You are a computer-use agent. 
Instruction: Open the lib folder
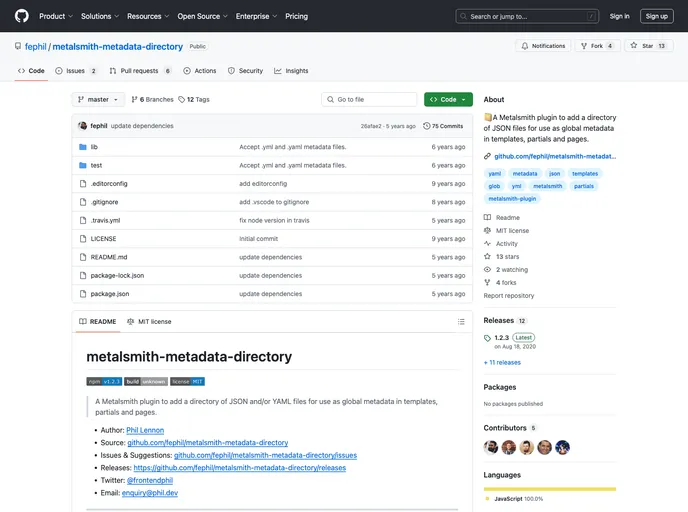[94, 147]
